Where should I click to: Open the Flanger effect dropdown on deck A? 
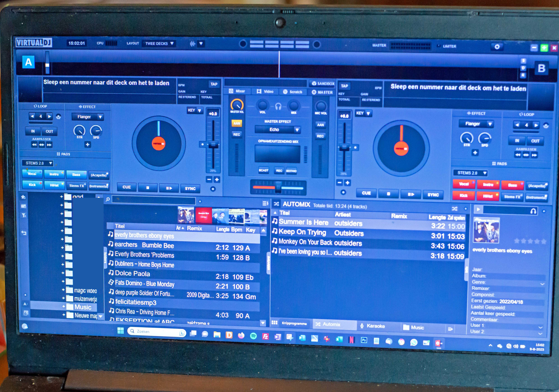[100, 117]
